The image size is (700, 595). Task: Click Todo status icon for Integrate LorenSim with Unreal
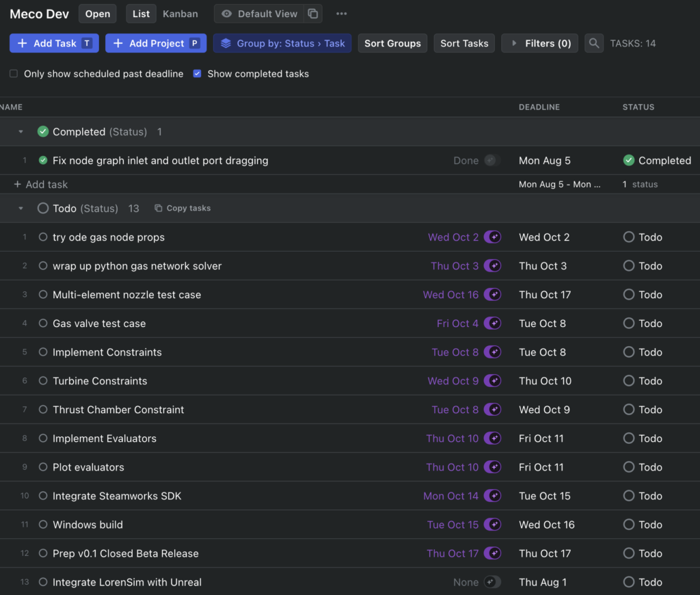pyautogui.click(x=629, y=582)
